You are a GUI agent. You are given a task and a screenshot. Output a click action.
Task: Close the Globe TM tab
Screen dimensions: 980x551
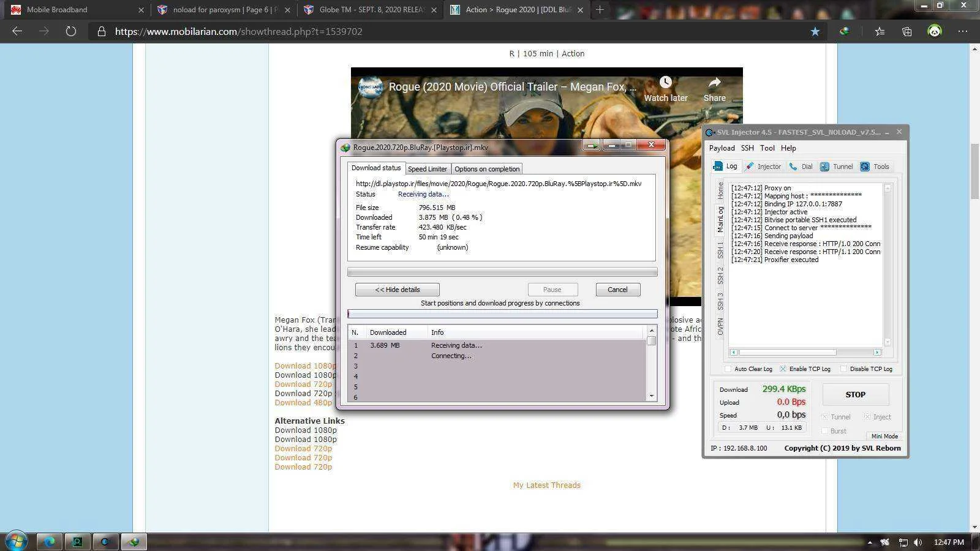click(434, 10)
